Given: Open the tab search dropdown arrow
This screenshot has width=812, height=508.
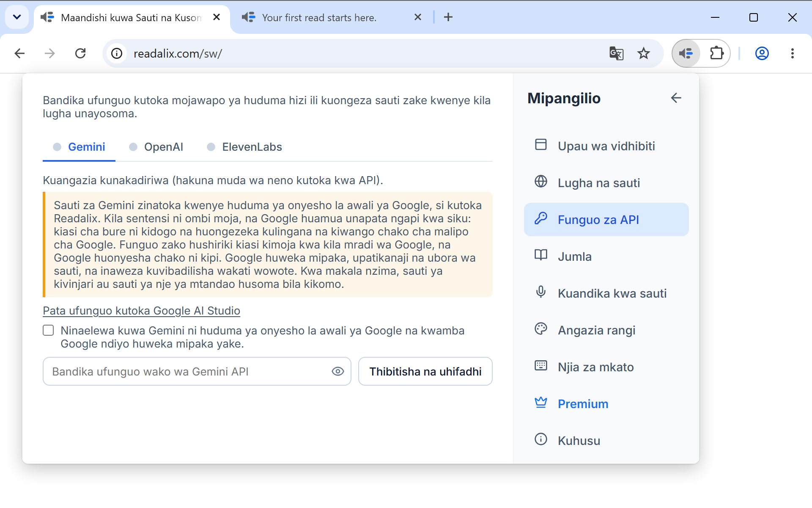Looking at the screenshot, I should 17,17.
